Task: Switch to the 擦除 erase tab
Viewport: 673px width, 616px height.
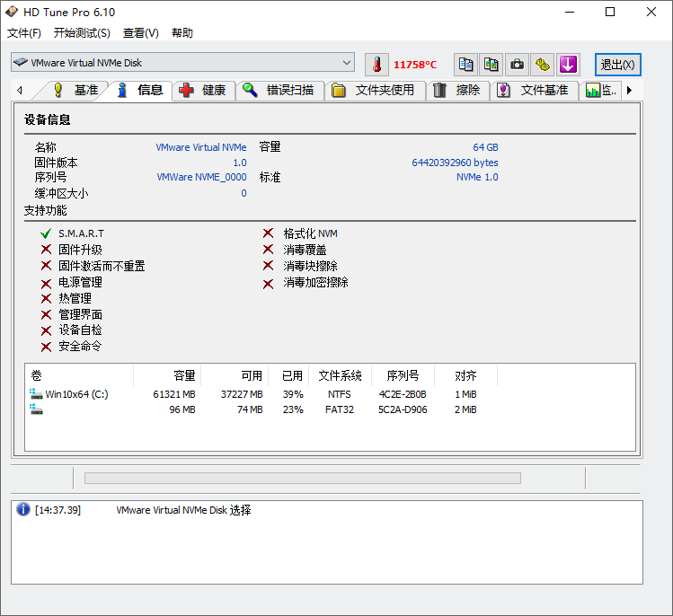Action: point(457,90)
